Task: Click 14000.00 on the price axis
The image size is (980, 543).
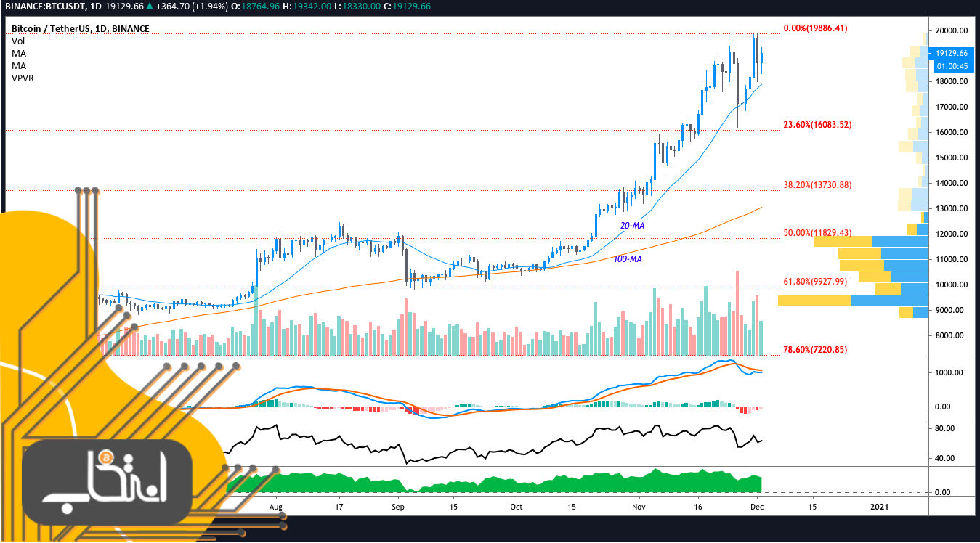Action: tap(952, 183)
